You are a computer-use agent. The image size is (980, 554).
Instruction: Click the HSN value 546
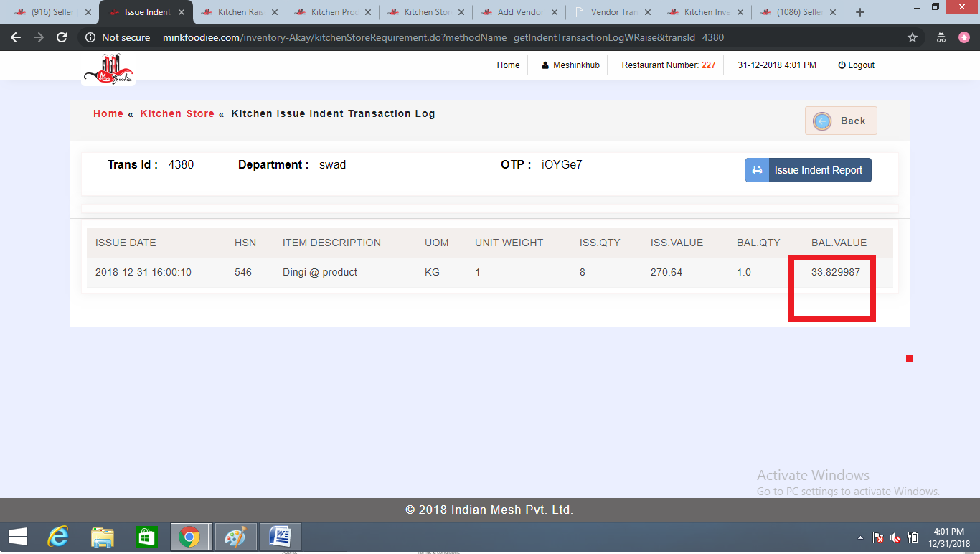coord(243,272)
